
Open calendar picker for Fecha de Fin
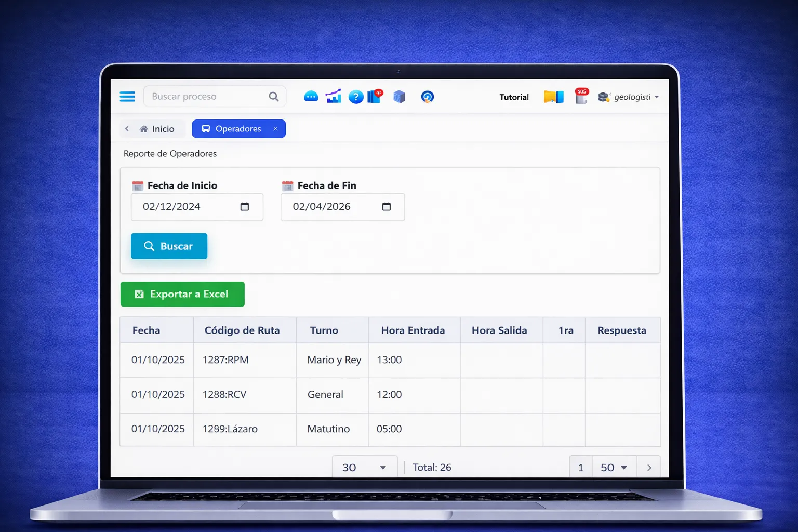[387, 207]
